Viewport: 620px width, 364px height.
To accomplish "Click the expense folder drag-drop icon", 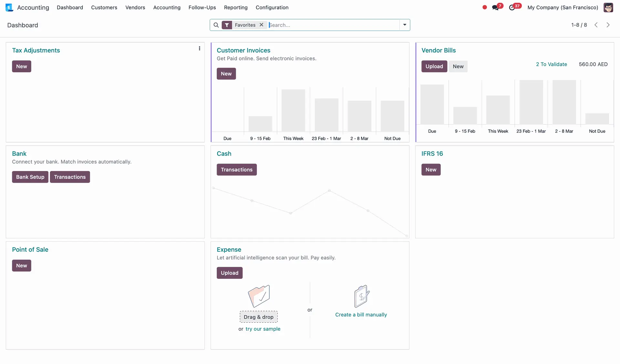I will (x=259, y=296).
